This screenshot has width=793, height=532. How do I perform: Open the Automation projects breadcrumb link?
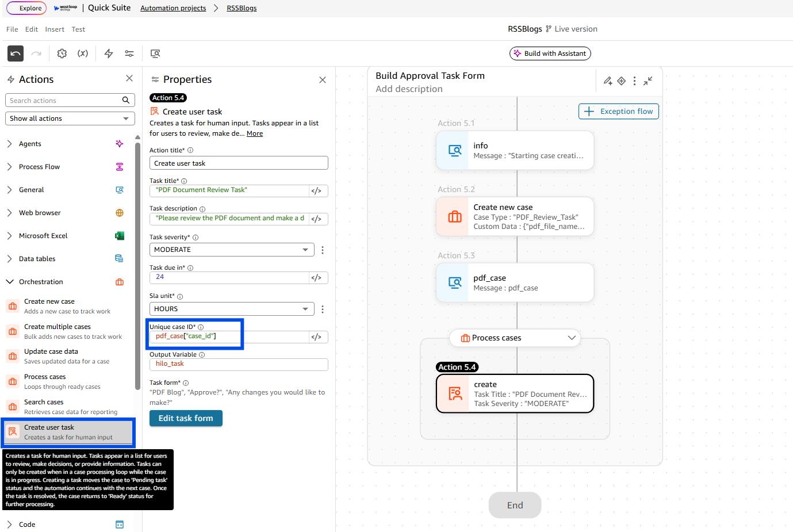click(x=173, y=8)
